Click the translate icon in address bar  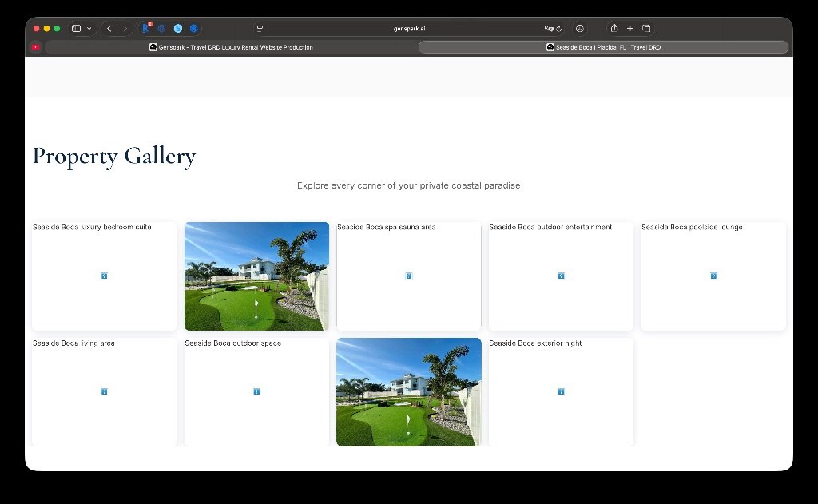(x=548, y=28)
